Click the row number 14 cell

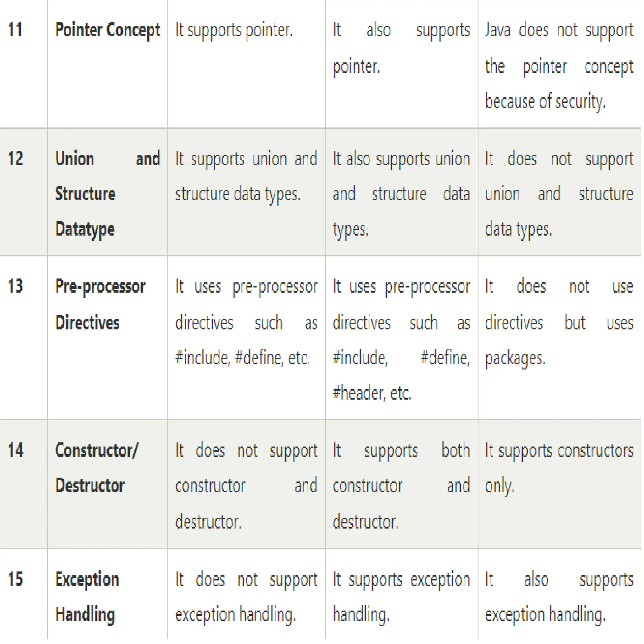point(23,484)
